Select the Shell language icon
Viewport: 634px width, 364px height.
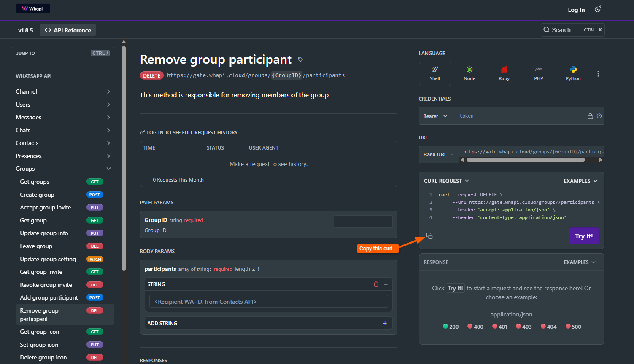435,70
